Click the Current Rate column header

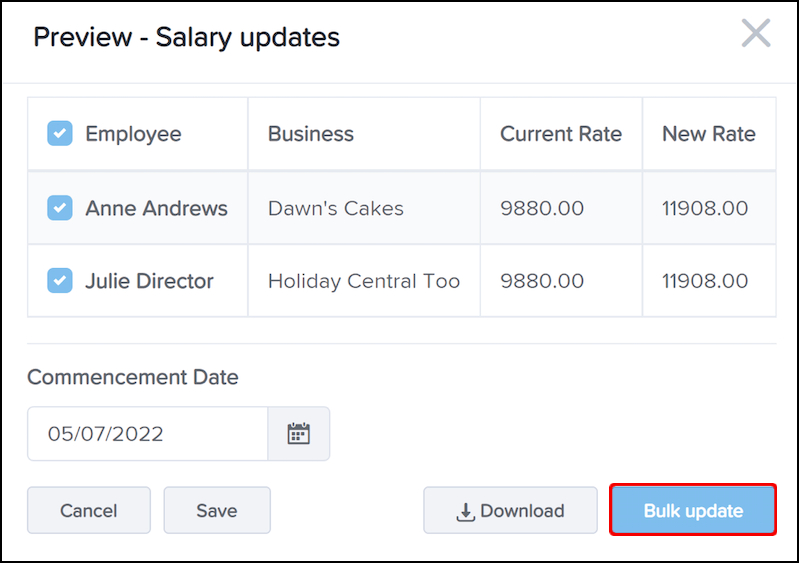pyautogui.click(x=561, y=134)
